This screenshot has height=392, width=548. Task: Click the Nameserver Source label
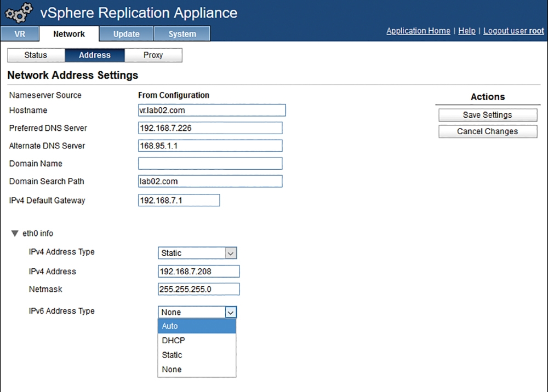pyautogui.click(x=45, y=95)
